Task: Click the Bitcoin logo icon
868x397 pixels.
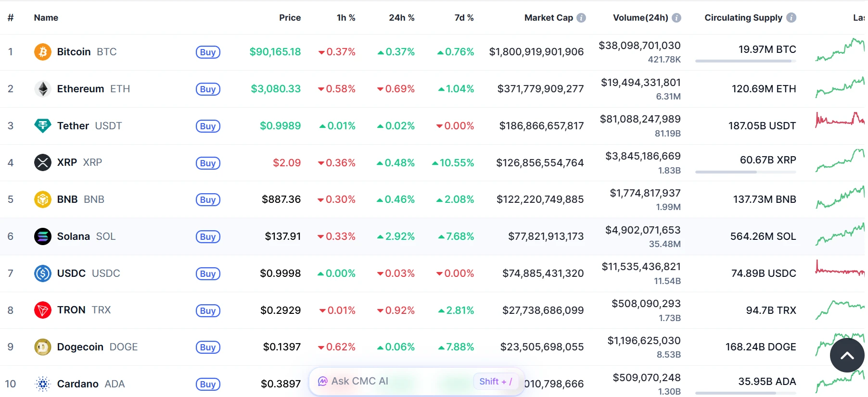Action: click(x=43, y=51)
